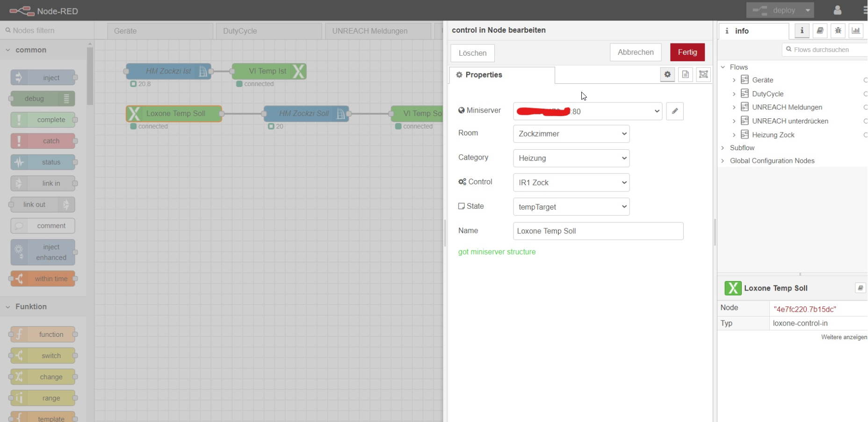The width and height of the screenshot is (868, 422).
Task: Open the Room dropdown showing Zockzimmer
Action: click(571, 134)
